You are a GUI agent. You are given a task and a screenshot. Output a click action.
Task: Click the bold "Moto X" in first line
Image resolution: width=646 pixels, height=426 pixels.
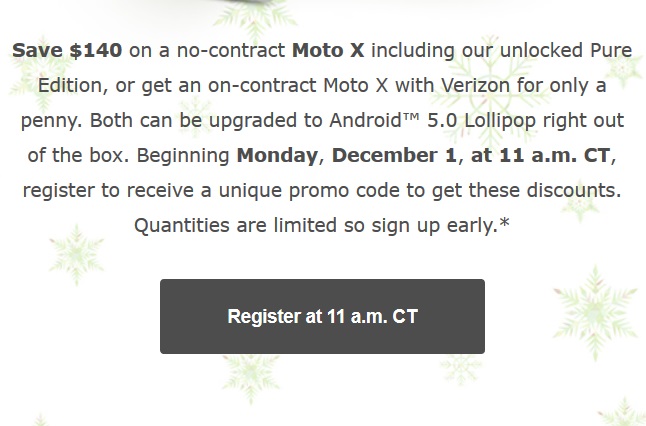click(x=327, y=50)
